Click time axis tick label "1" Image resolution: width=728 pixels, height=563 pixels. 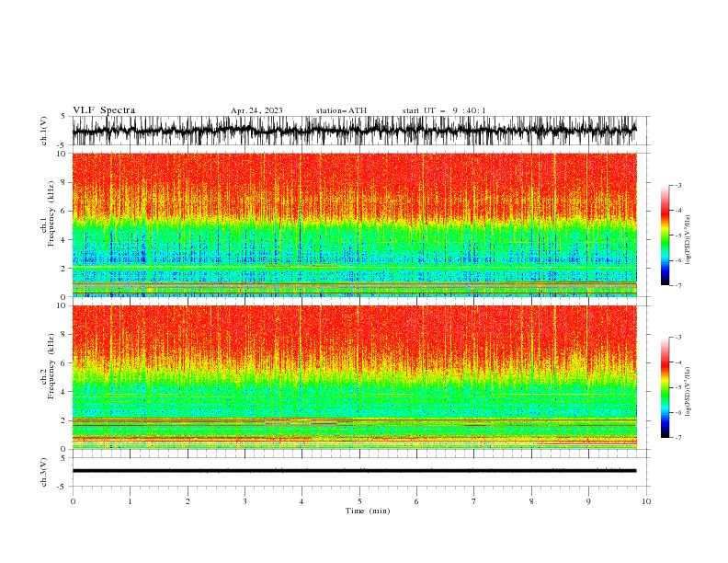click(x=130, y=501)
